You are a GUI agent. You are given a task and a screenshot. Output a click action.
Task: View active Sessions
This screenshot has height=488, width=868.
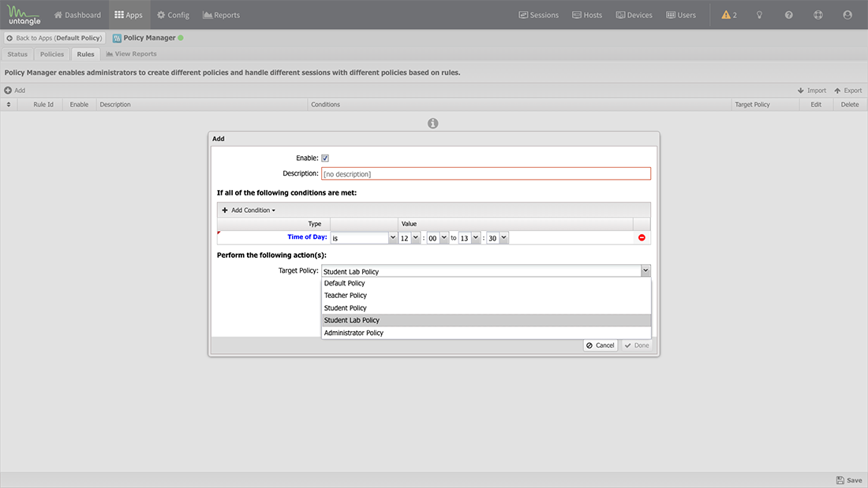539,15
